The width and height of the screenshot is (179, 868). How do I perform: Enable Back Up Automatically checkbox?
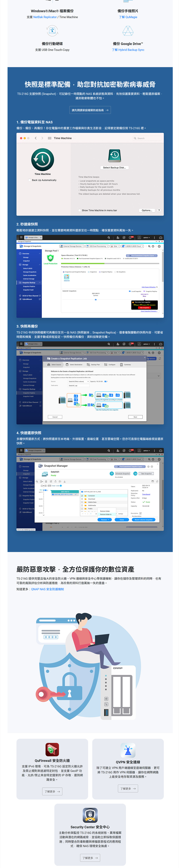(x=30, y=180)
